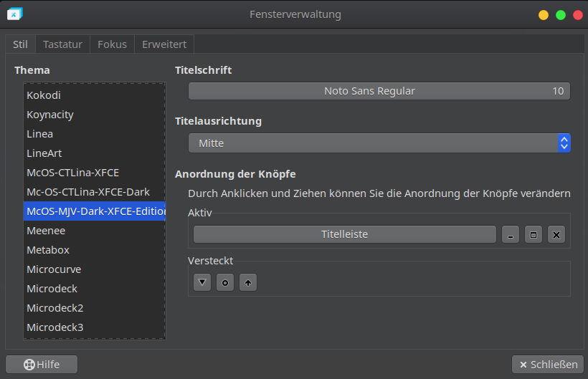
Task: Click the Fensterverwaltung app icon in titlebar
Action: tap(14, 14)
